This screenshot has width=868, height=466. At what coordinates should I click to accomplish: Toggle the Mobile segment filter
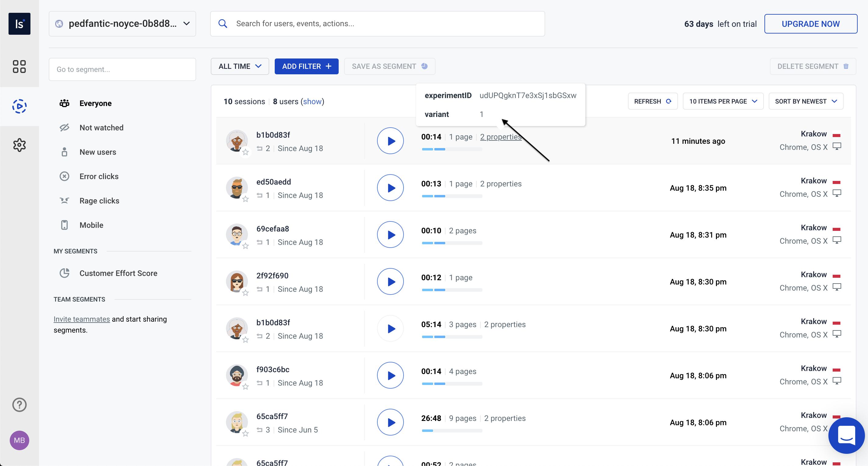[92, 224]
